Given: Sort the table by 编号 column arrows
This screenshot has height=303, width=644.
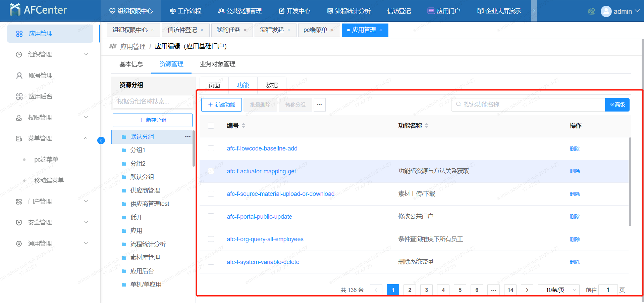Looking at the screenshot, I should coord(244,126).
